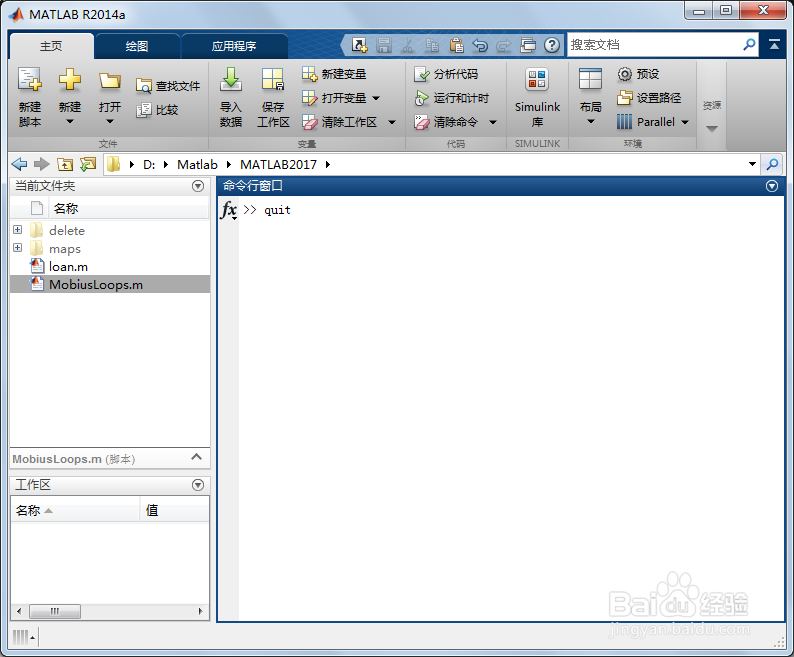Open Command Window panel actions menu
Viewport: 794px width, 657px height.
point(772,186)
